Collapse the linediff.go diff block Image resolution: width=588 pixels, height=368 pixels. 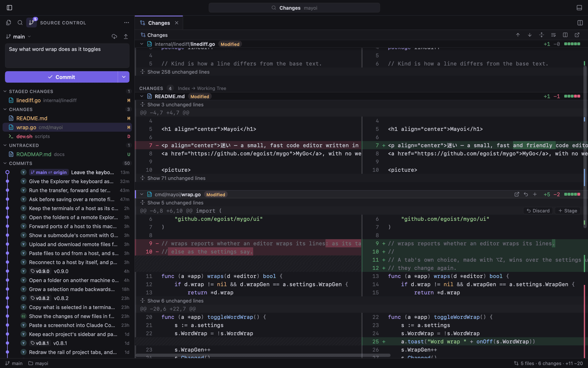point(142,44)
